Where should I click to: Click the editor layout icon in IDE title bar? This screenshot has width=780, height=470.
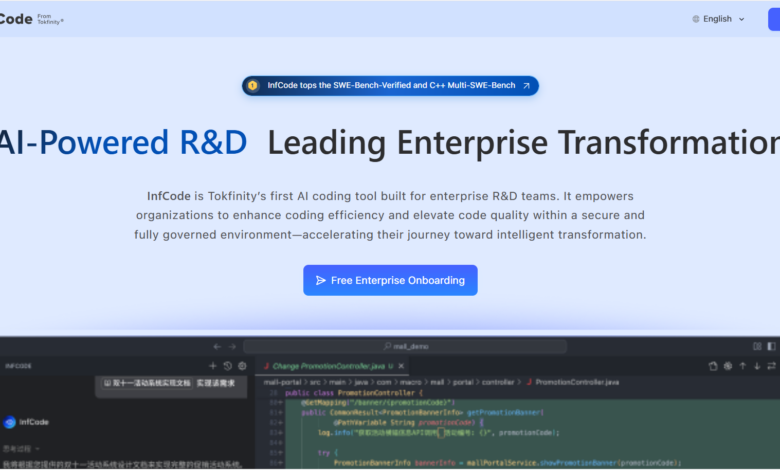[x=757, y=346]
